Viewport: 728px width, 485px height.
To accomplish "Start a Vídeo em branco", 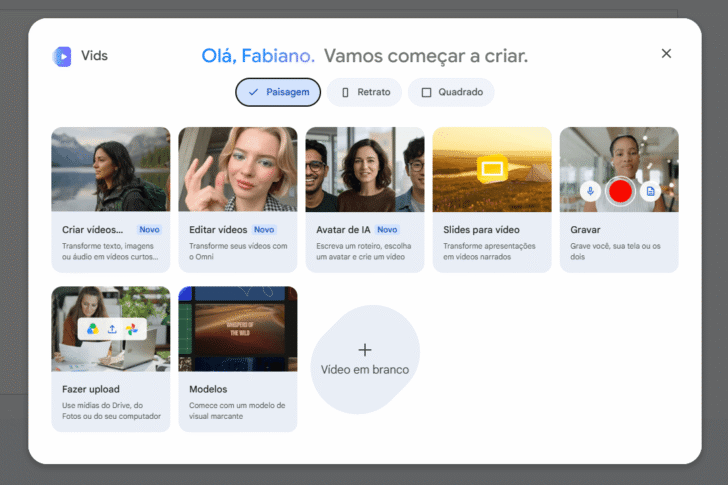I will pyautogui.click(x=365, y=360).
